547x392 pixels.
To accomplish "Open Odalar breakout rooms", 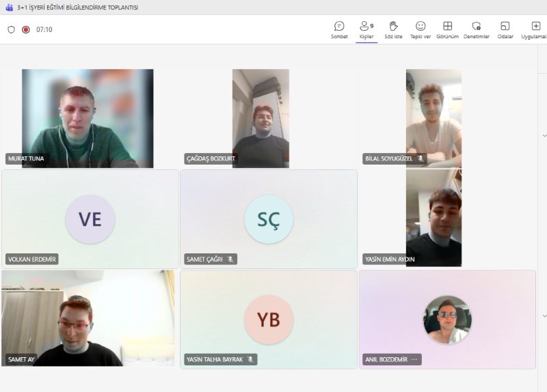I will click(505, 29).
